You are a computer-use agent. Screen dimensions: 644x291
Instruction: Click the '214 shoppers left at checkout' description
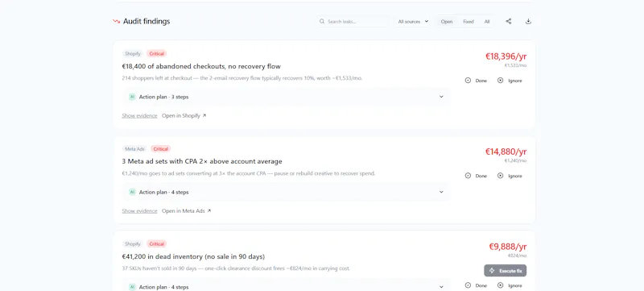click(242, 78)
